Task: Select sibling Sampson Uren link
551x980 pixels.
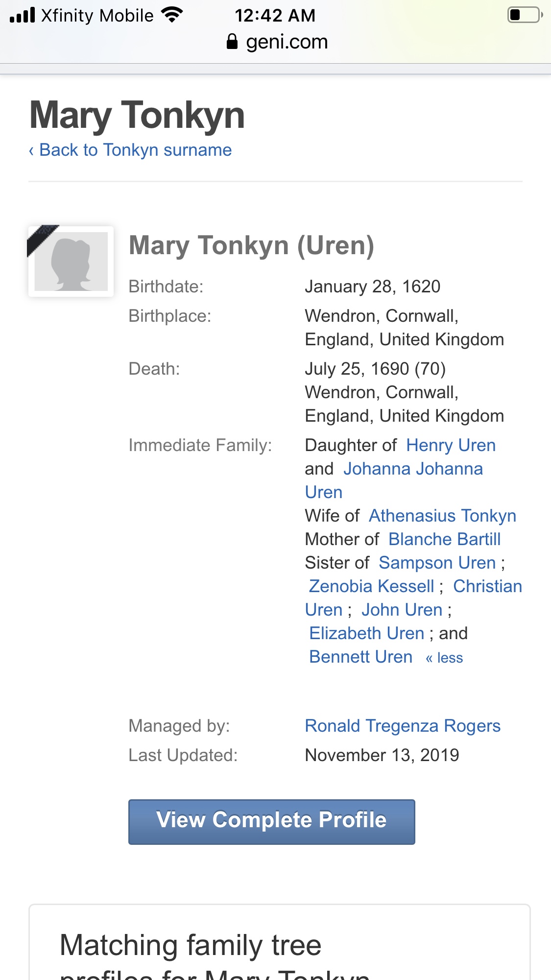Action: pyautogui.click(x=437, y=563)
